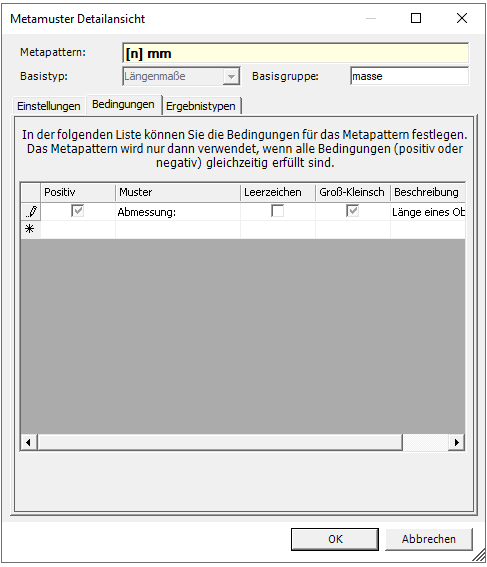Viewport: 487px width, 567px height.
Task: Maximize the Metamuster Detailansicht window
Action: coord(416,18)
